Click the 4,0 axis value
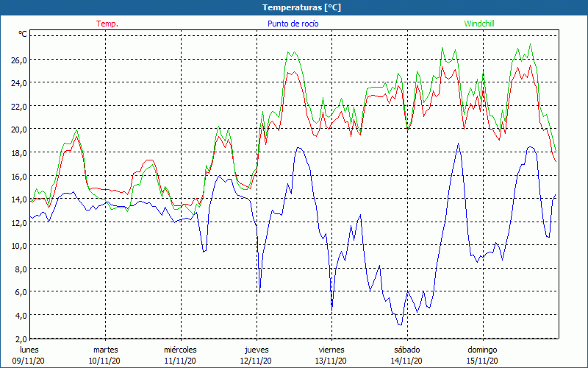 coord(21,316)
